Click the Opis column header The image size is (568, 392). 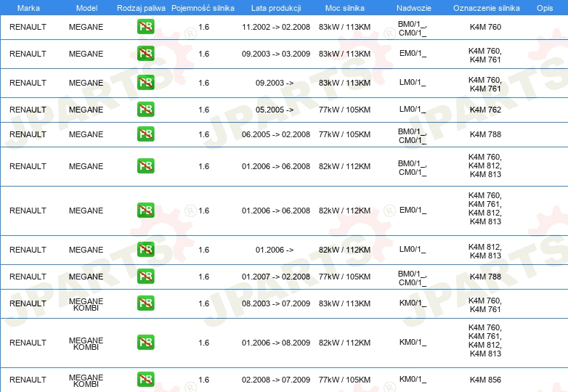click(545, 8)
